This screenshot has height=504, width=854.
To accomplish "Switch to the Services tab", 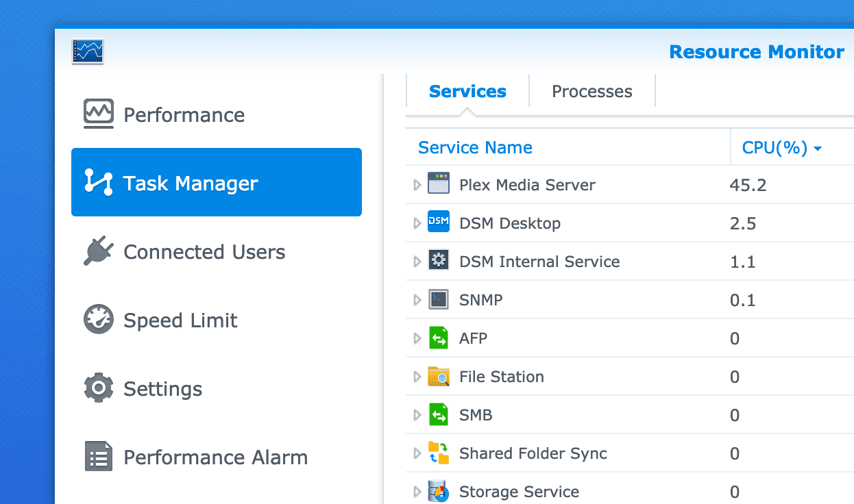I will coord(467,91).
